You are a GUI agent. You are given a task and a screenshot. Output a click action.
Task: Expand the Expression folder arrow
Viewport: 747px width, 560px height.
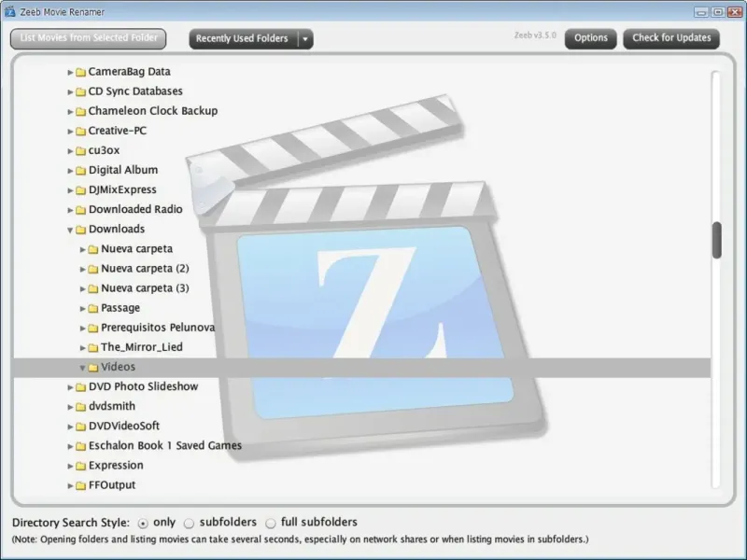point(70,466)
